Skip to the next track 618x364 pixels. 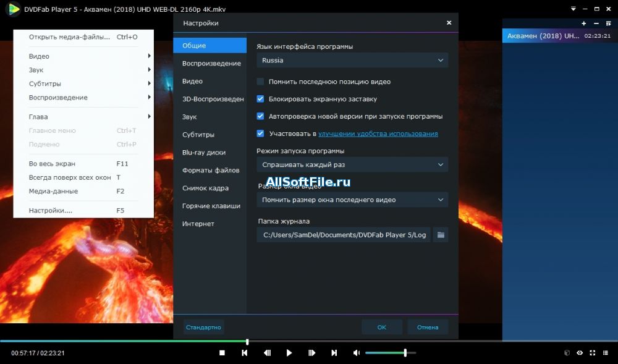pyautogui.click(x=334, y=353)
